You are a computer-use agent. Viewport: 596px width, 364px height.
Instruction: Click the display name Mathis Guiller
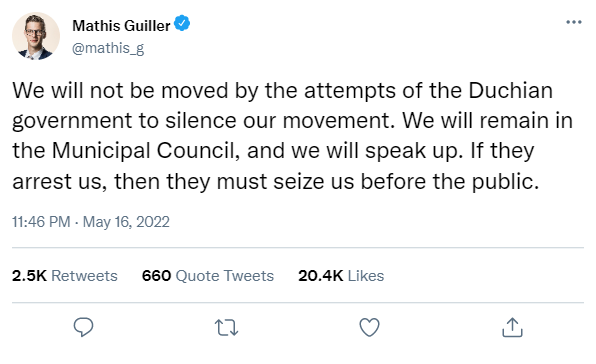(121, 25)
